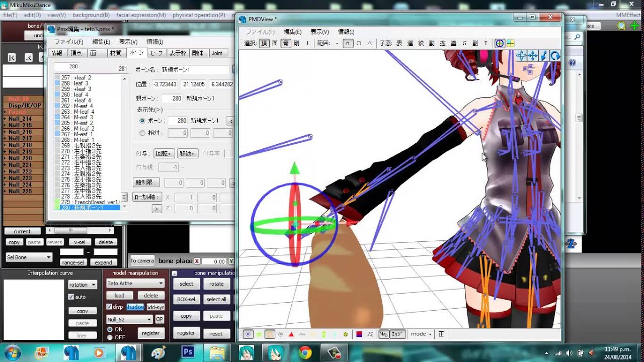Open the ファイル(F) menu in PMDView
The width and height of the screenshot is (644, 362).
pyautogui.click(x=260, y=32)
